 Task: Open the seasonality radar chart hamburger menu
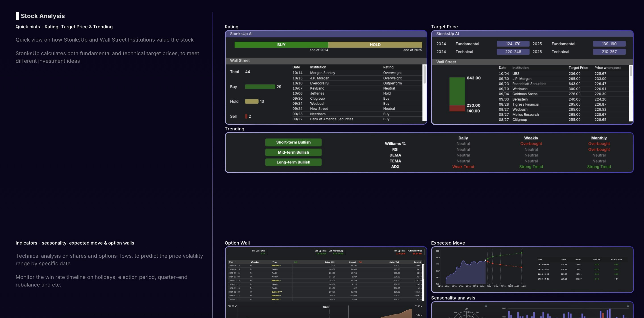pyautogui.click(x=486, y=306)
